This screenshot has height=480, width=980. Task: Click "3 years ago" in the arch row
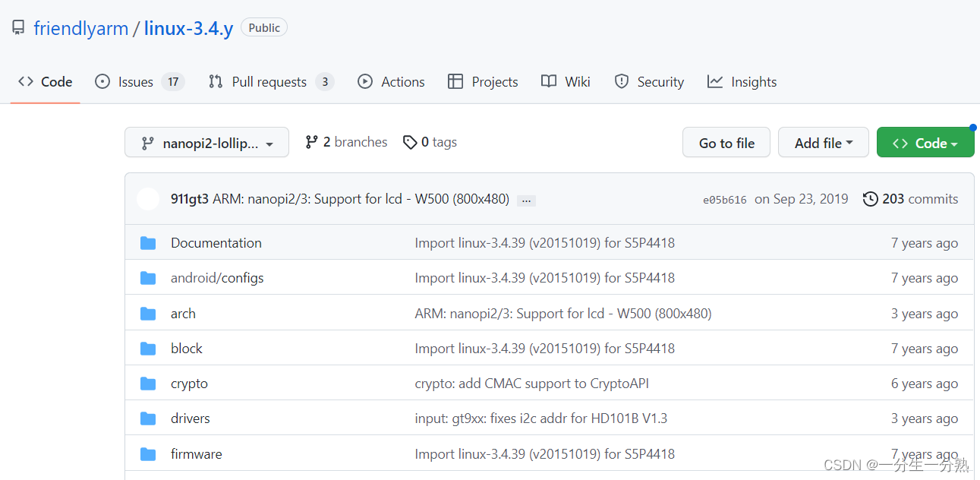(925, 314)
